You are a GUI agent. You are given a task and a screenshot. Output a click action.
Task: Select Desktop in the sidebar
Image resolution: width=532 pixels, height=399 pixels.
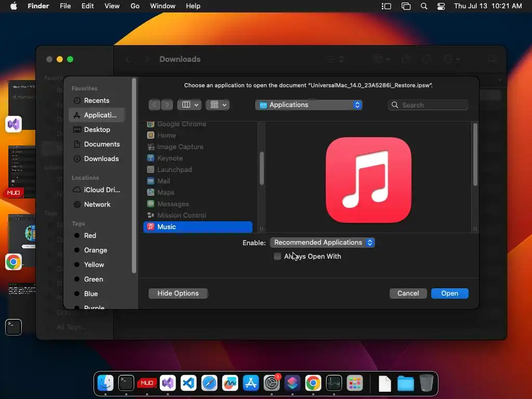tap(97, 129)
